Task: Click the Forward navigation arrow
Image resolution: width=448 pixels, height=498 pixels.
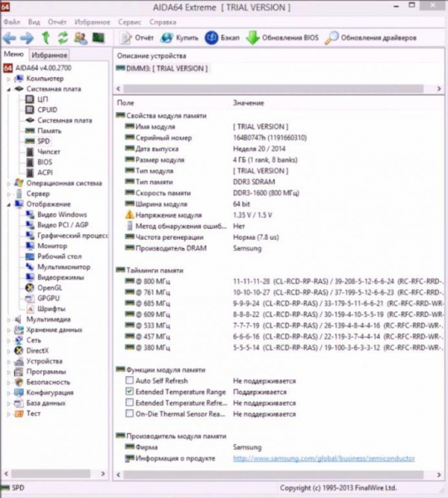Action: [x=27, y=38]
